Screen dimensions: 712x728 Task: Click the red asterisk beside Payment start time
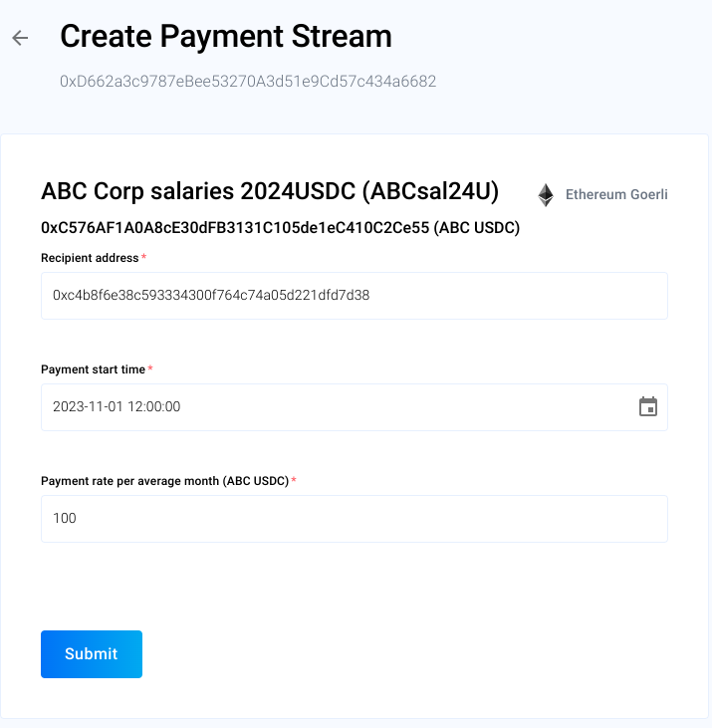coord(150,369)
